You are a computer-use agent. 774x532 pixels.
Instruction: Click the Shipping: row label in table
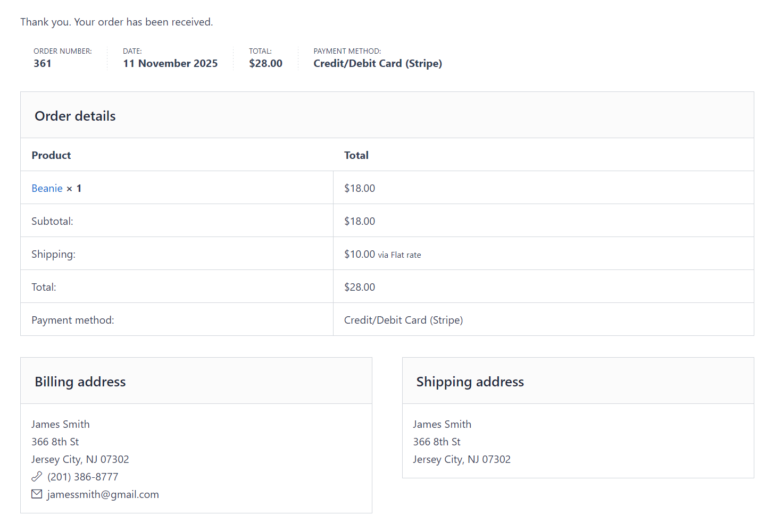53,254
